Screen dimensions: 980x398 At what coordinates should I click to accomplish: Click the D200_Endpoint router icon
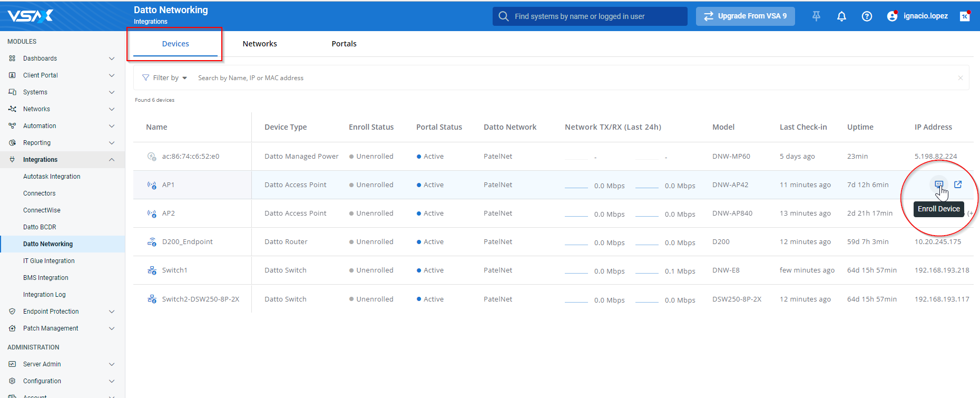[x=152, y=242]
